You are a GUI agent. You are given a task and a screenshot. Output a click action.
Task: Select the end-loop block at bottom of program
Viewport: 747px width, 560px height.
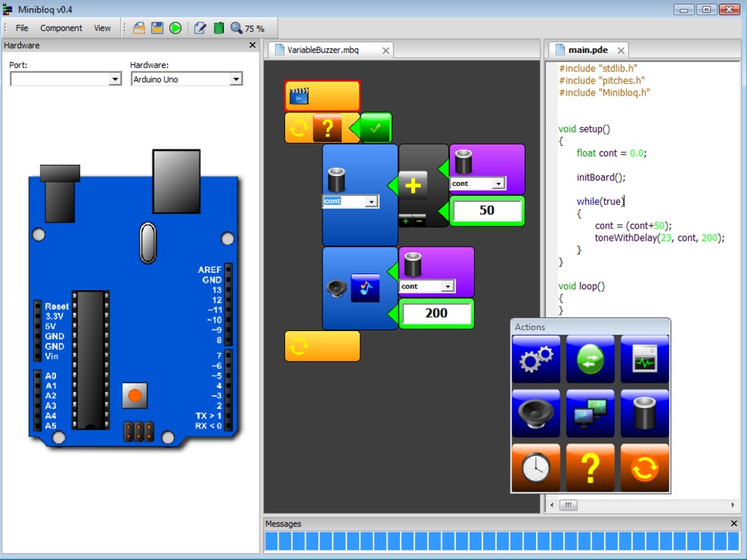(322, 346)
